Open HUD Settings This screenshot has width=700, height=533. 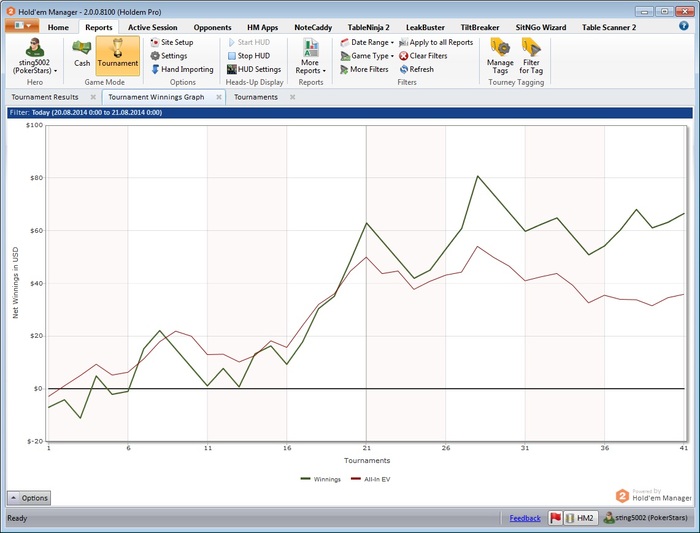click(x=254, y=69)
